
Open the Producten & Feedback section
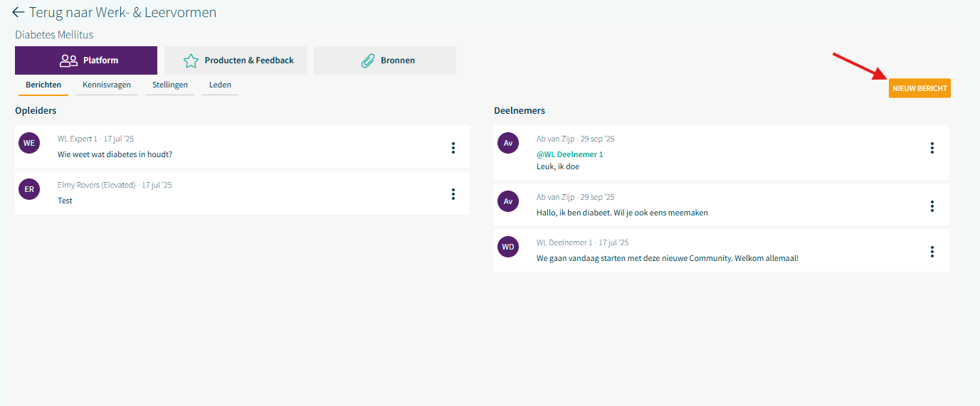[236, 60]
